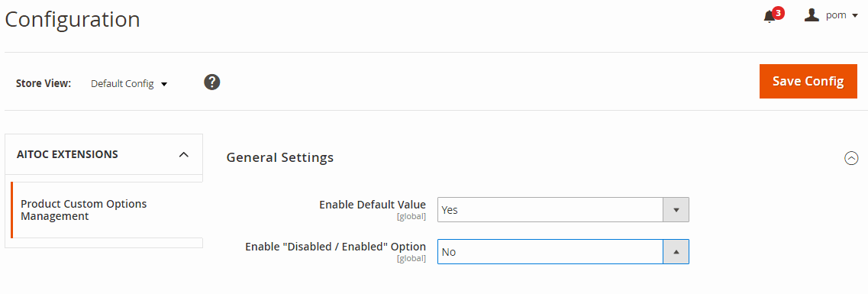Screen dimensions: 868x294
Task: Click the small dropdown caret beside pom
Action: (x=855, y=16)
